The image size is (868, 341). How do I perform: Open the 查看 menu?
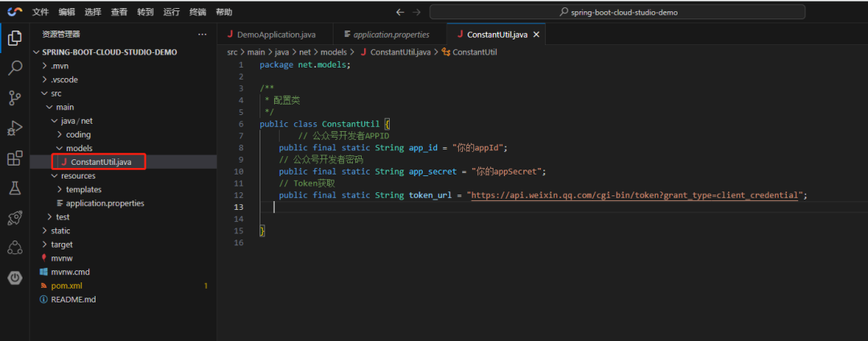point(119,11)
